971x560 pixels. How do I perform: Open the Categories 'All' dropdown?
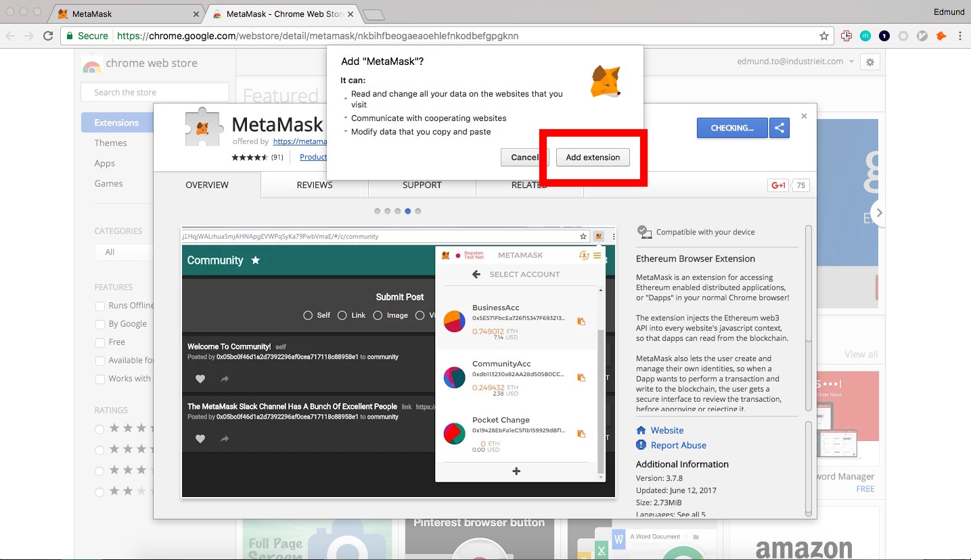coord(124,252)
